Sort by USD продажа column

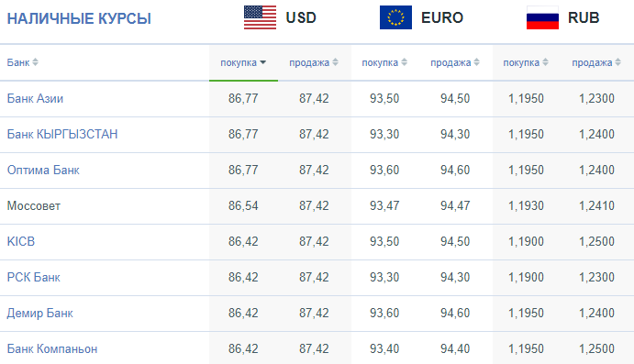coord(314,62)
